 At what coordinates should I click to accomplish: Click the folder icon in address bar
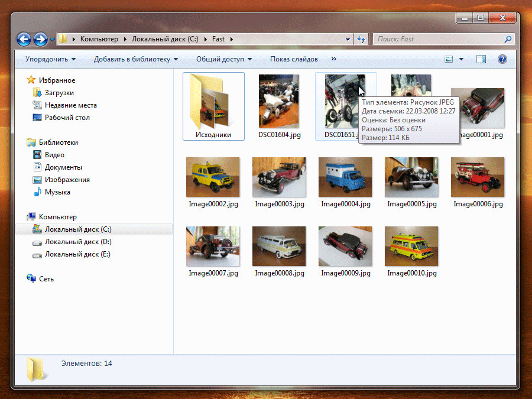[63, 39]
